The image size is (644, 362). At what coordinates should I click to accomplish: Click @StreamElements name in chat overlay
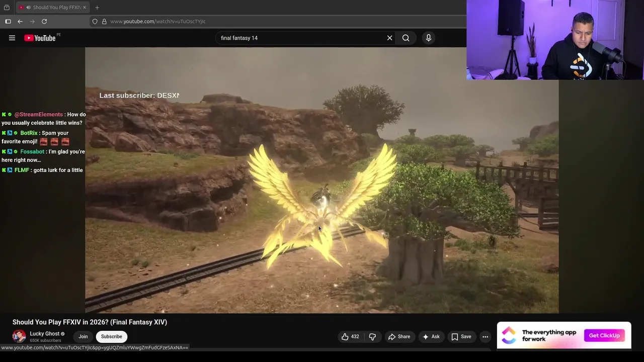tap(39, 115)
